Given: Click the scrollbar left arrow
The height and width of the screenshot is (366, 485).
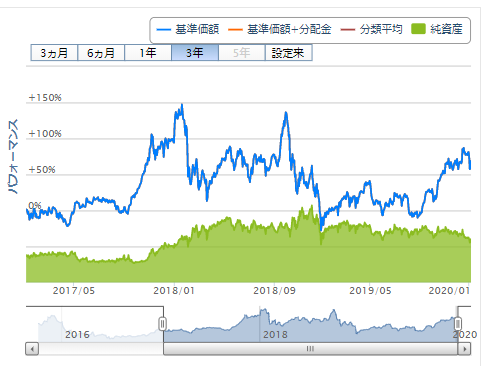Looking at the screenshot, I should [x=32, y=349].
